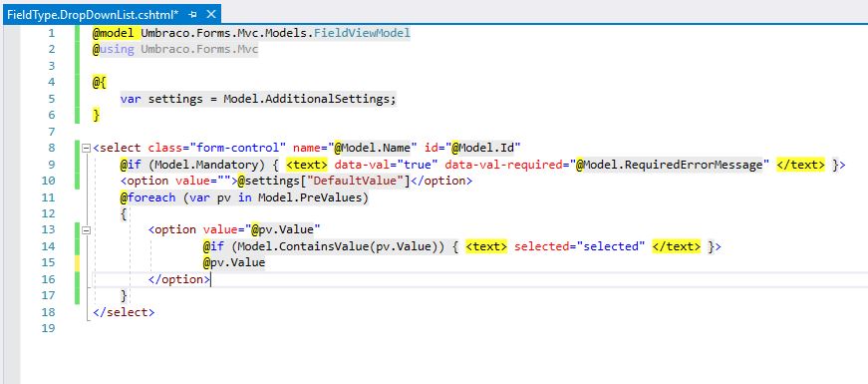868x384 pixels.
Task: Click the @using keyword on line 2
Action: [x=114, y=49]
